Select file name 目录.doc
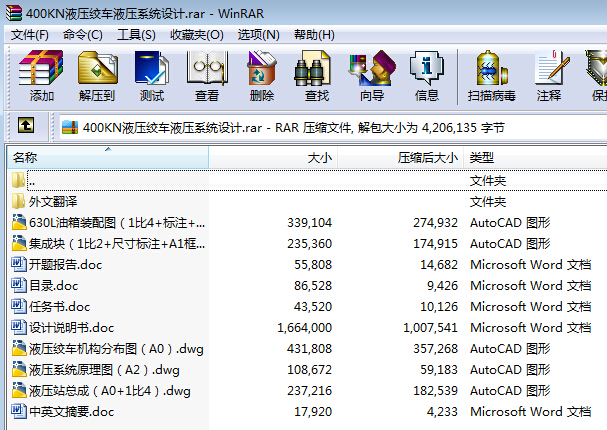The width and height of the screenshot is (607, 430). 53,286
